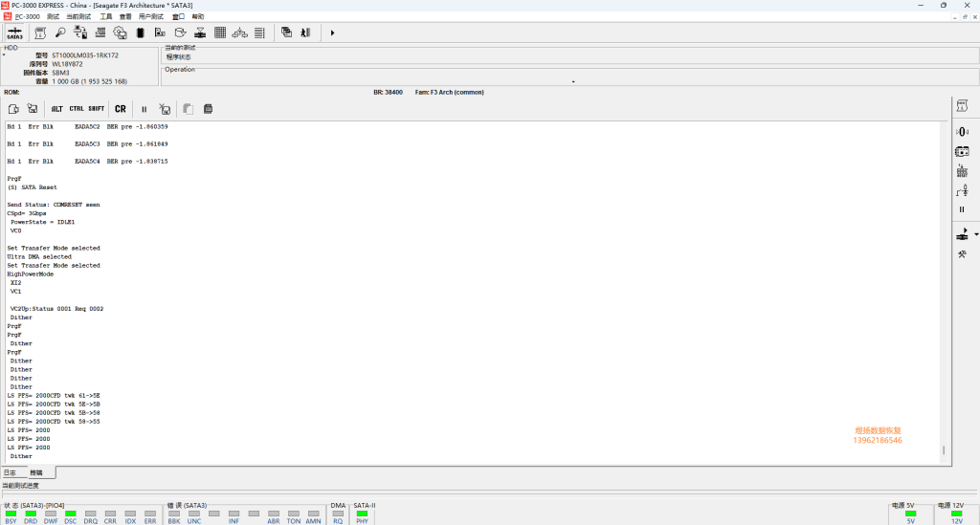Open the 工具 menu
Screen dimensions: 980x525
coord(106,17)
